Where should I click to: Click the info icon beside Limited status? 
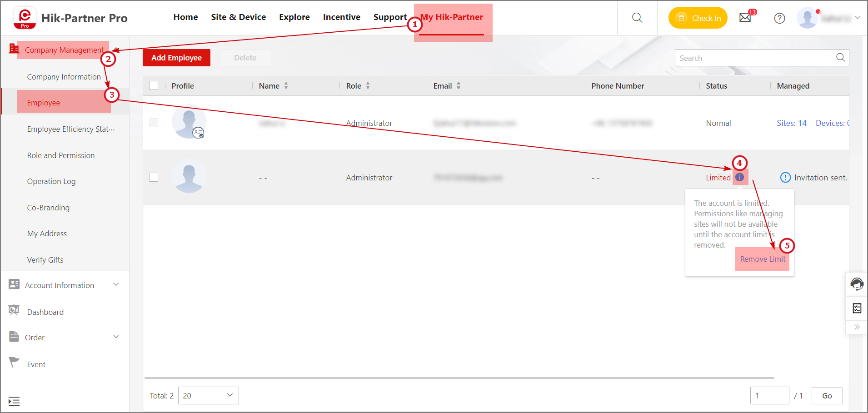click(x=740, y=177)
